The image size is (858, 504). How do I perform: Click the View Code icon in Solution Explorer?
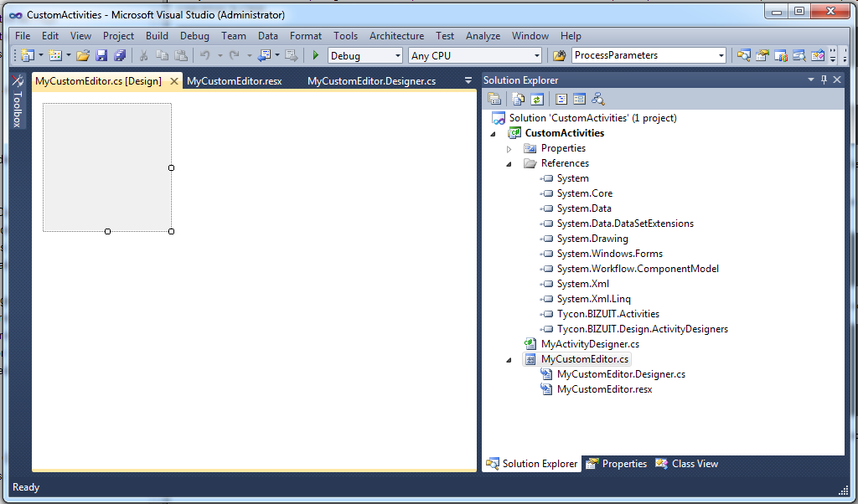561,99
